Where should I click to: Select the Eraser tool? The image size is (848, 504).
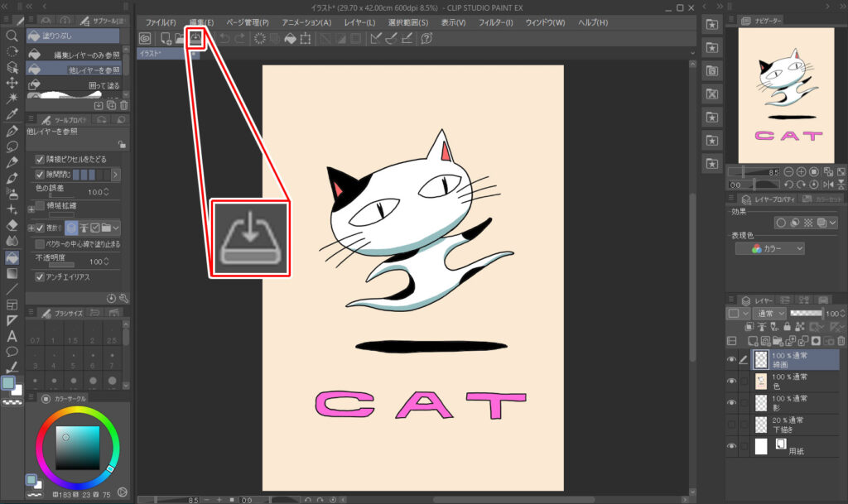point(12,224)
